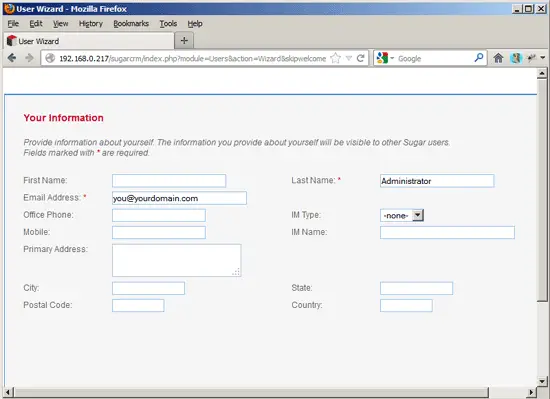Screen dimensions: 550x399
Task: Click the search magnifier icon
Action: 479,58
